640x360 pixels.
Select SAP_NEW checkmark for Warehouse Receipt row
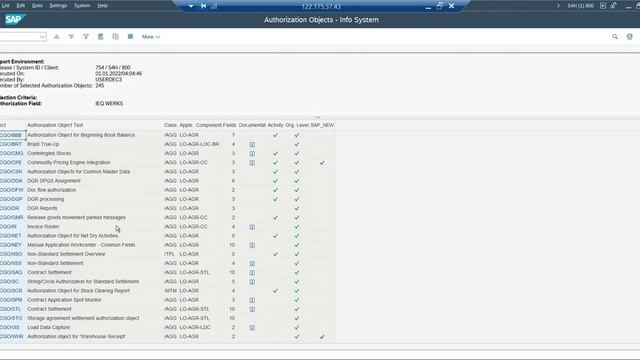coord(322,337)
